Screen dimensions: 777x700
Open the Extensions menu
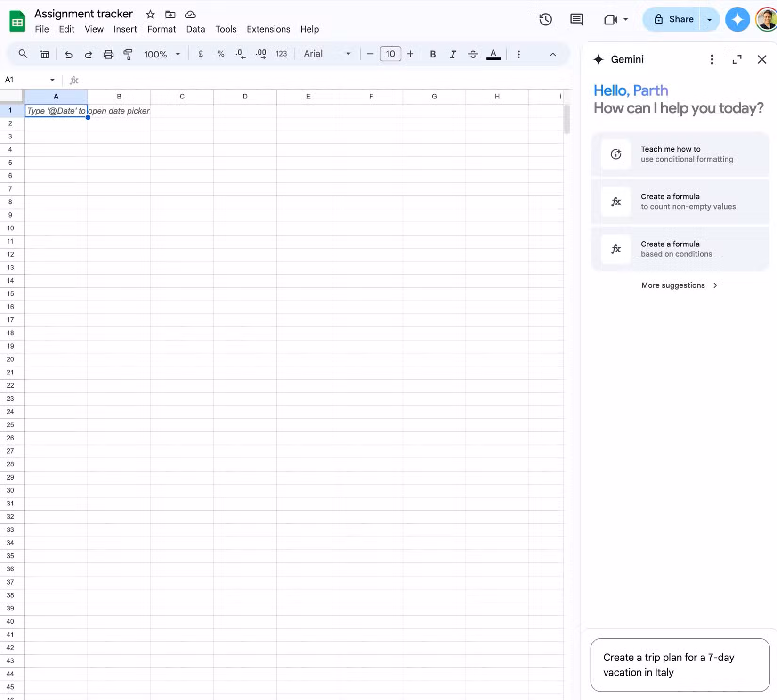click(x=268, y=29)
